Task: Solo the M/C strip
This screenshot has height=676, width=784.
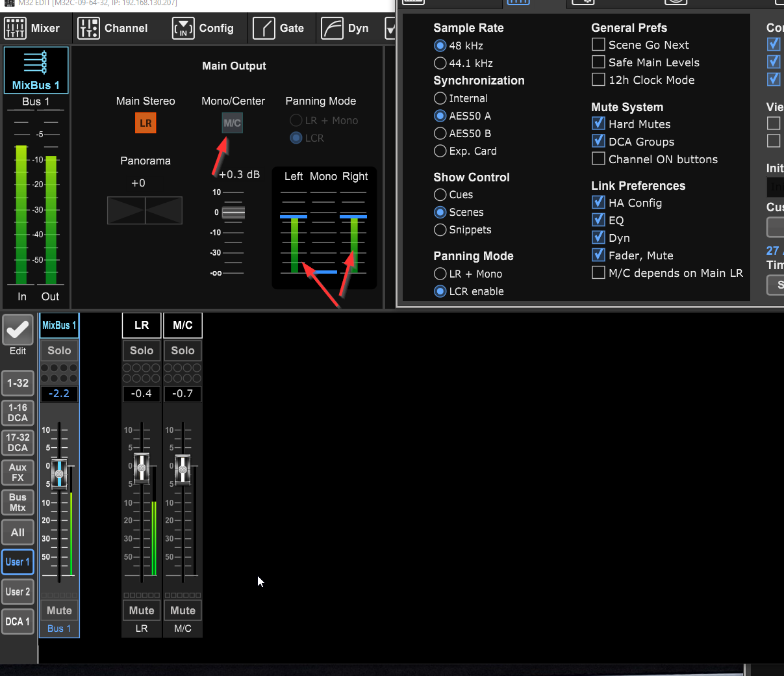Action: (x=183, y=351)
